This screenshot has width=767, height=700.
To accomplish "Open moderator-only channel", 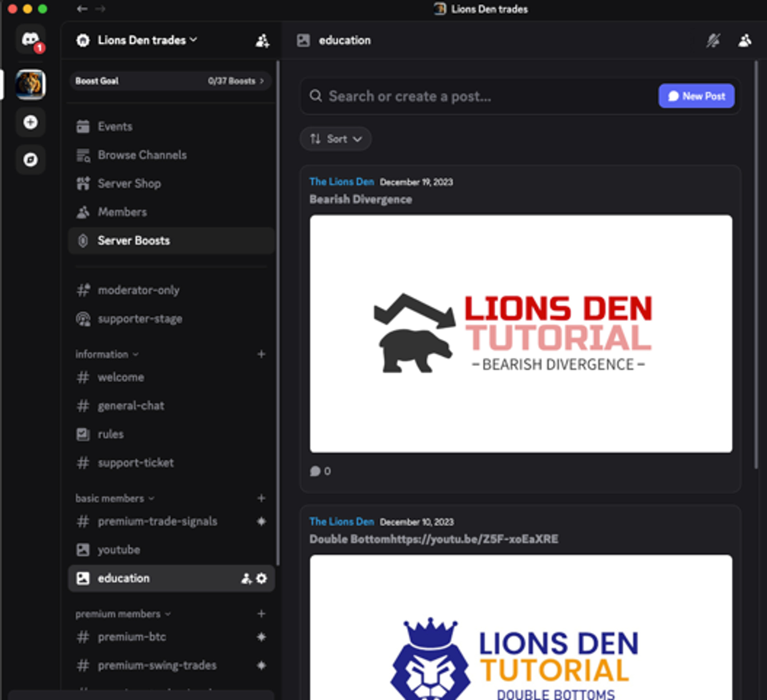I will [172, 290].
